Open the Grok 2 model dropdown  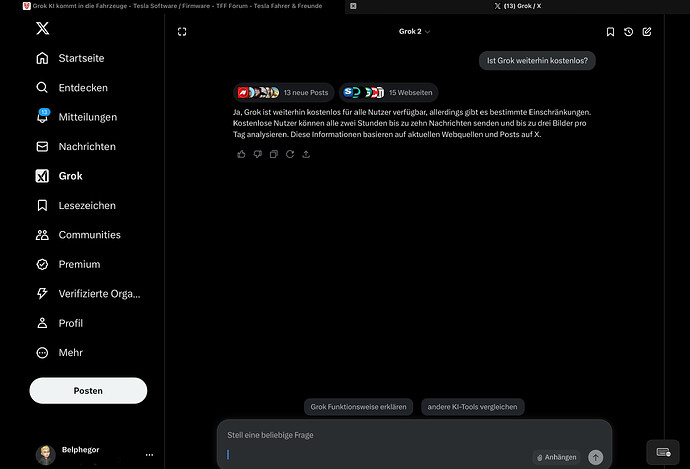point(414,32)
